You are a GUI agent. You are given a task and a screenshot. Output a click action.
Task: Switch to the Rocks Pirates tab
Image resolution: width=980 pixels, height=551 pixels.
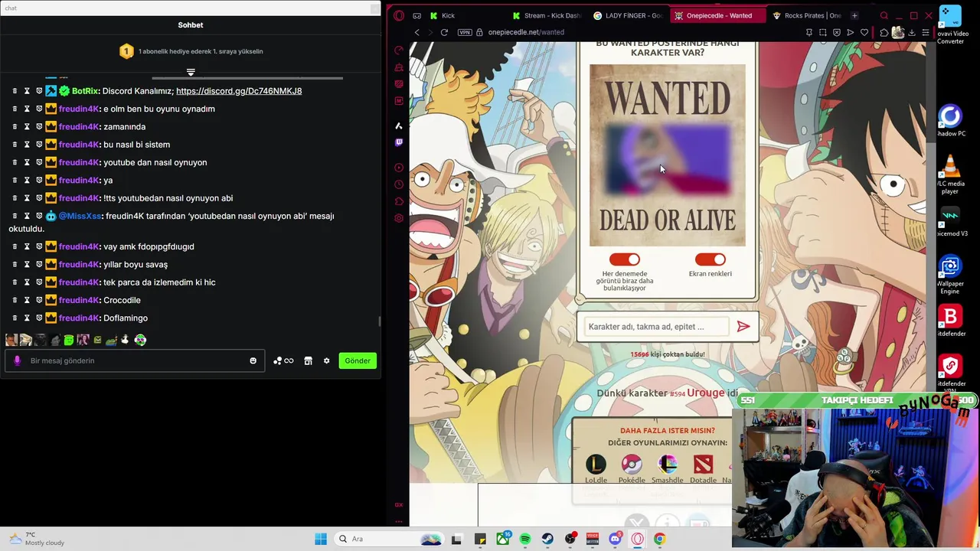[805, 15]
